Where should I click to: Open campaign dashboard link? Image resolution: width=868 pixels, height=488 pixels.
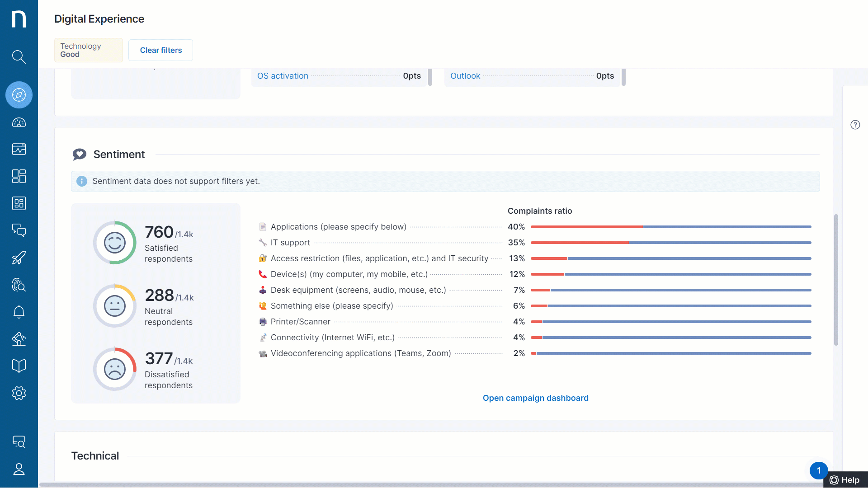(535, 398)
